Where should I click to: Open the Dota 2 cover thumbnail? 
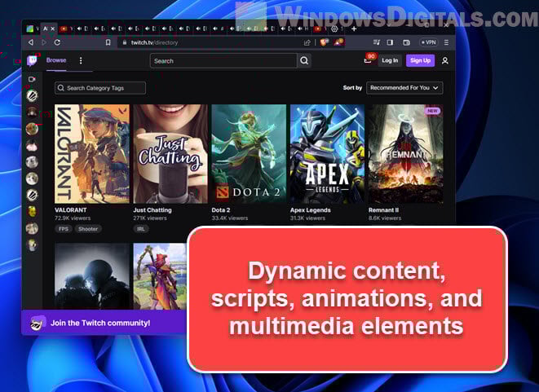(x=249, y=154)
